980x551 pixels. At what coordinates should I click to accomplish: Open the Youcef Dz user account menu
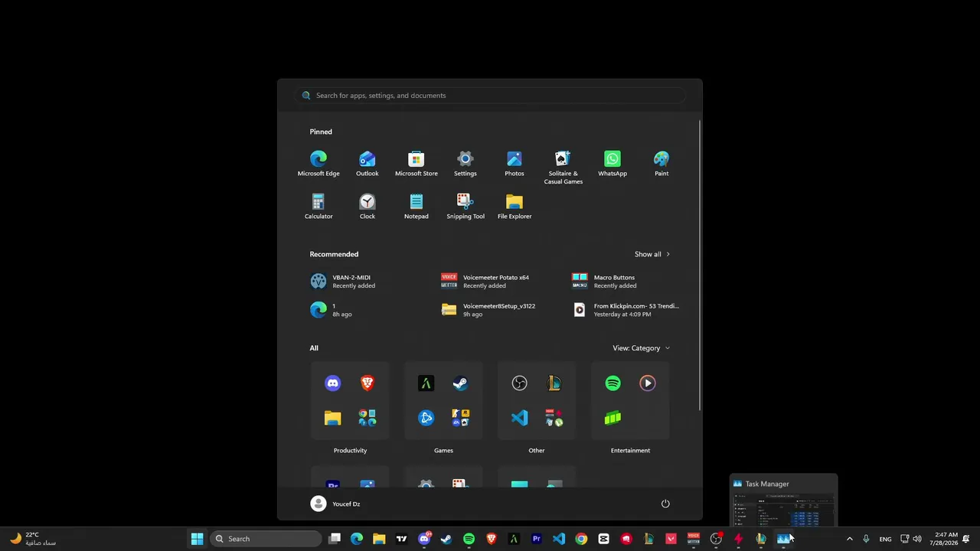point(335,504)
